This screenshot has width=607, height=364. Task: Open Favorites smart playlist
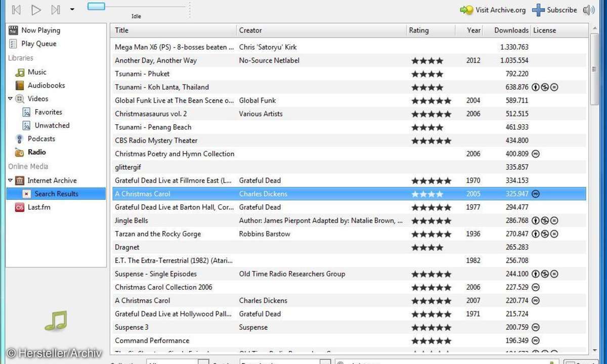click(x=49, y=112)
